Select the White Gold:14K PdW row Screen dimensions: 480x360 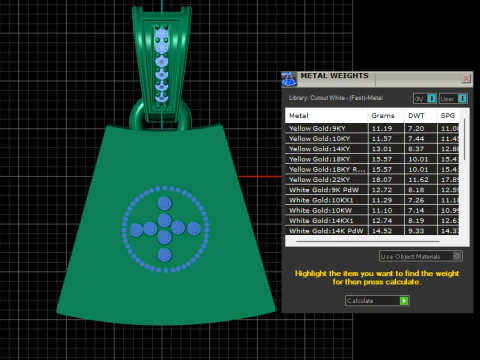pos(372,231)
